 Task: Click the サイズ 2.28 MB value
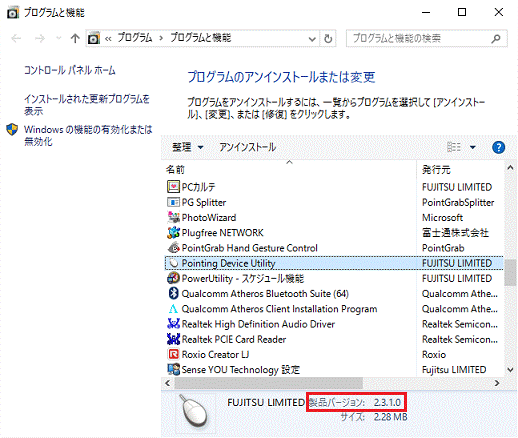(390, 417)
